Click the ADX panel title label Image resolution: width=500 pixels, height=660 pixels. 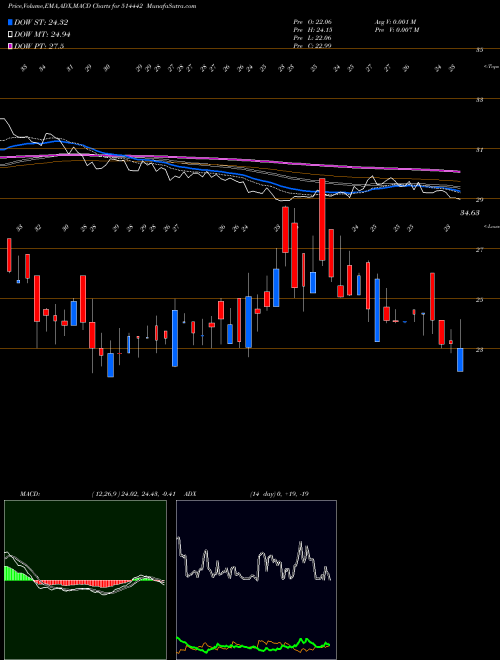pos(191,494)
